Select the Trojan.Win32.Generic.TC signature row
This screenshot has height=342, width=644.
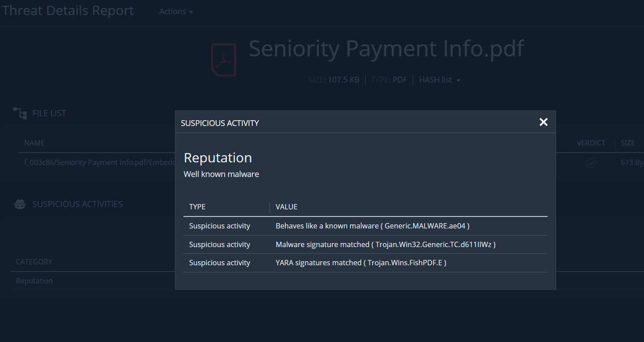pos(385,244)
